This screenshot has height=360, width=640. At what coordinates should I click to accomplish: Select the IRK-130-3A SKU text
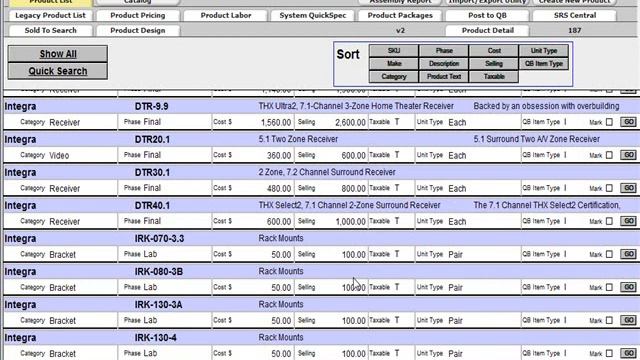click(158, 305)
